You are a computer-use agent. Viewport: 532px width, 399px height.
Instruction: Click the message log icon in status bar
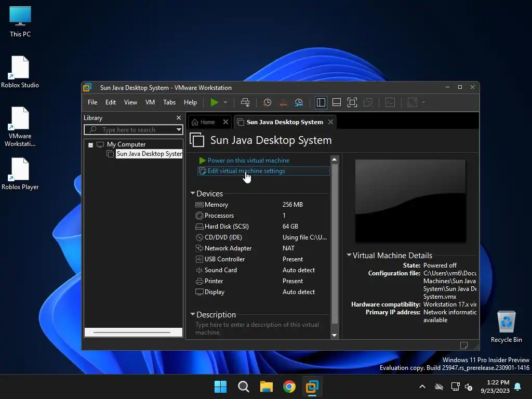pyautogui.click(x=464, y=345)
